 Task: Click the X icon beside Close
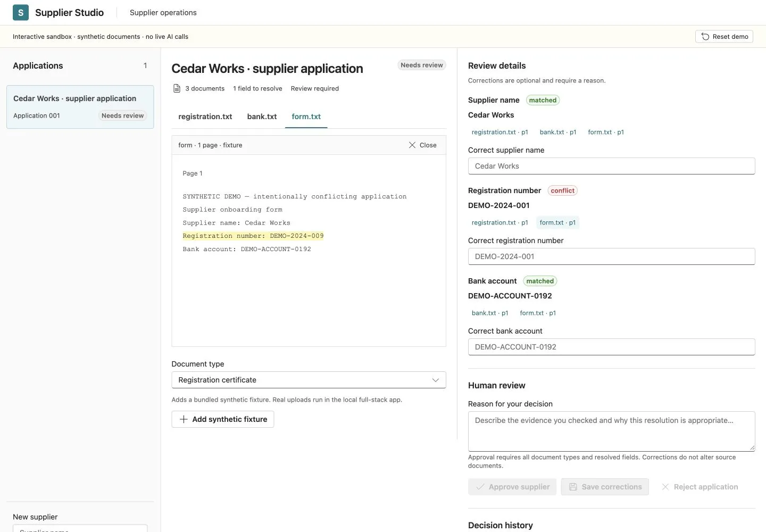tap(412, 145)
